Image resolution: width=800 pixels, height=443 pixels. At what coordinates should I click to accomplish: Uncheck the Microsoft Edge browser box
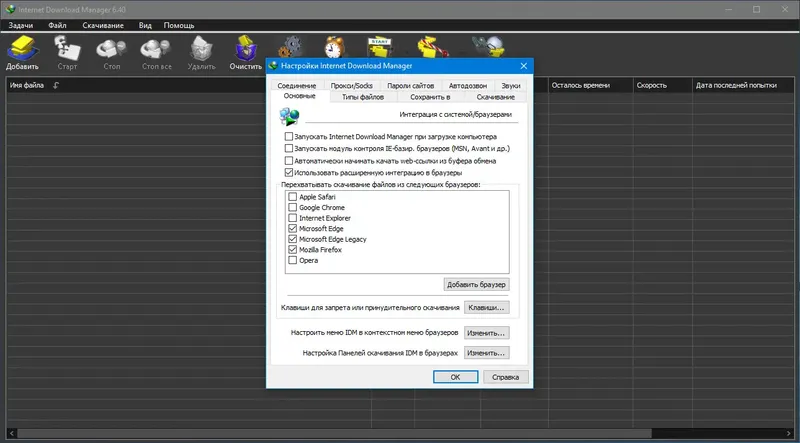292,228
